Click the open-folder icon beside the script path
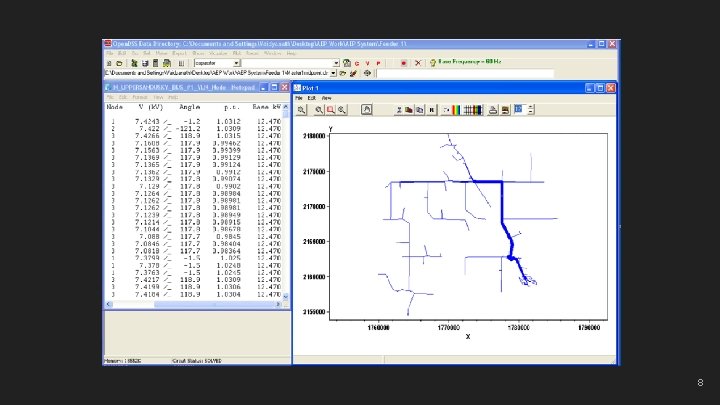The width and height of the screenshot is (720, 405). (343, 73)
